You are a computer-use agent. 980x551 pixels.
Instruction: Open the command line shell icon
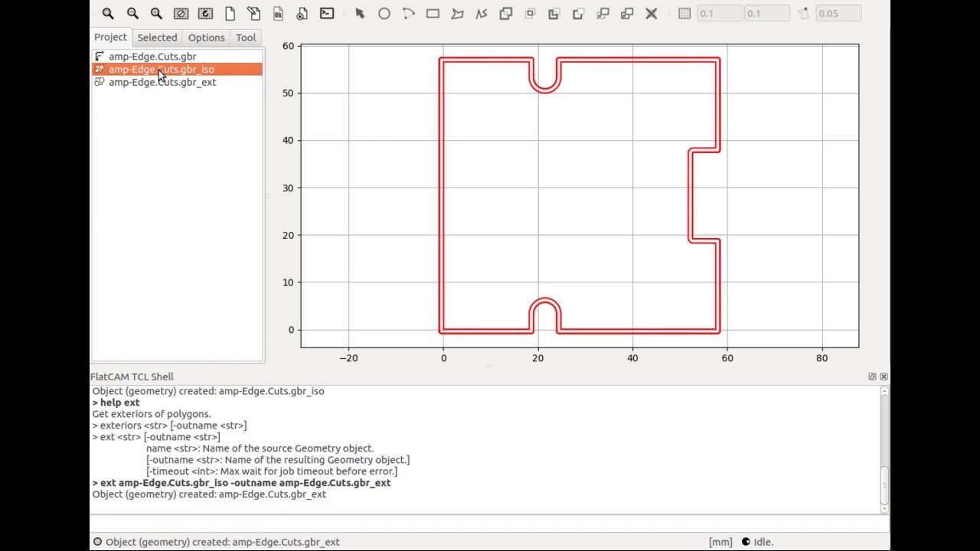pos(327,13)
